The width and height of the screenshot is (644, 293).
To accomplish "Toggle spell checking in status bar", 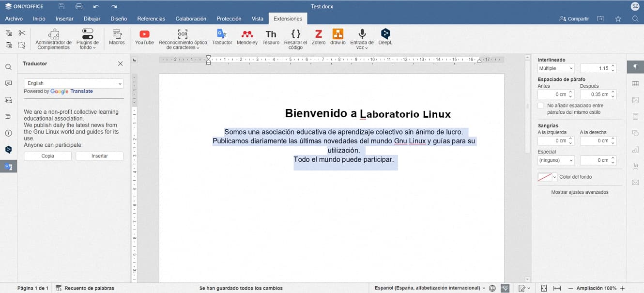I will click(505, 288).
